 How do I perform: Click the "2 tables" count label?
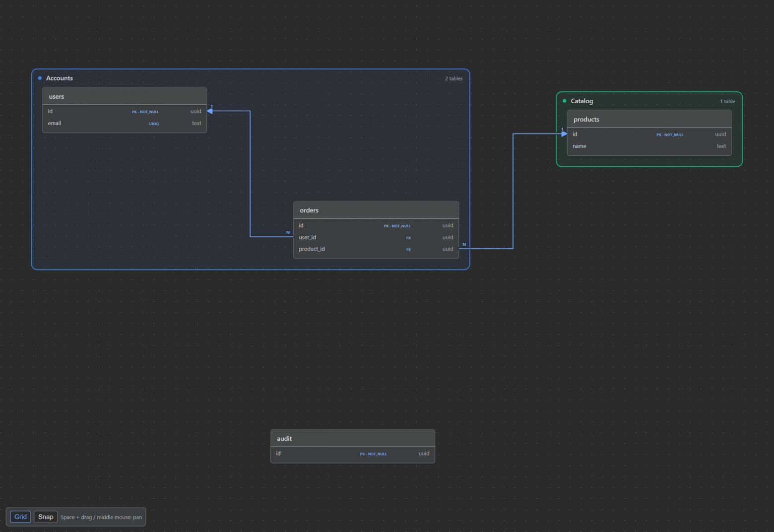(x=453, y=78)
